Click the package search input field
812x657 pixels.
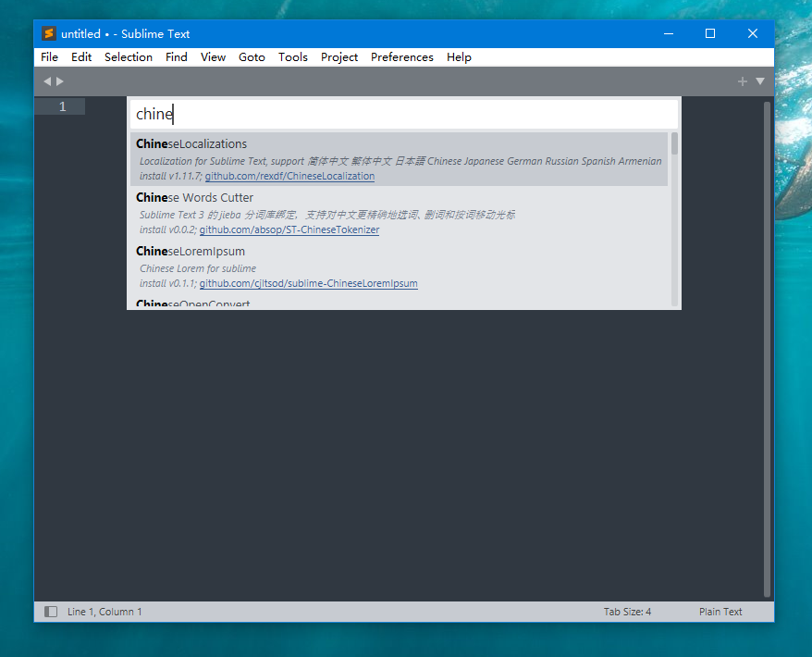click(404, 114)
